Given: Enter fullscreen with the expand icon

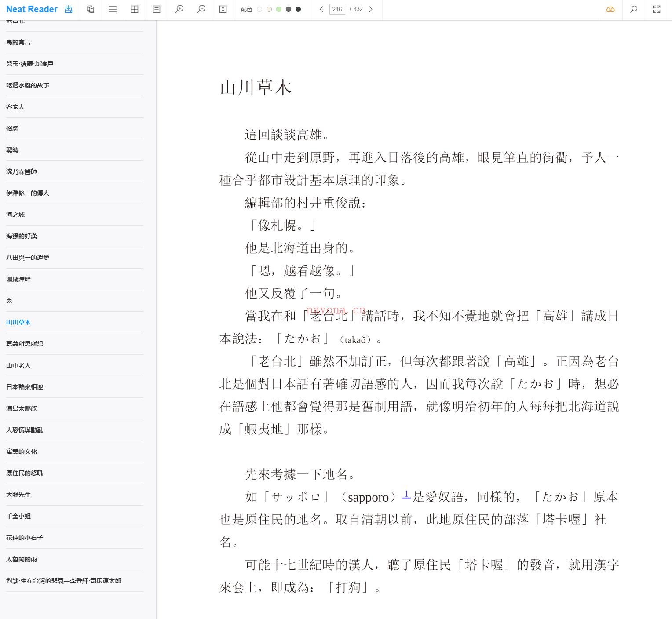Looking at the screenshot, I should [x=657, y=9].
